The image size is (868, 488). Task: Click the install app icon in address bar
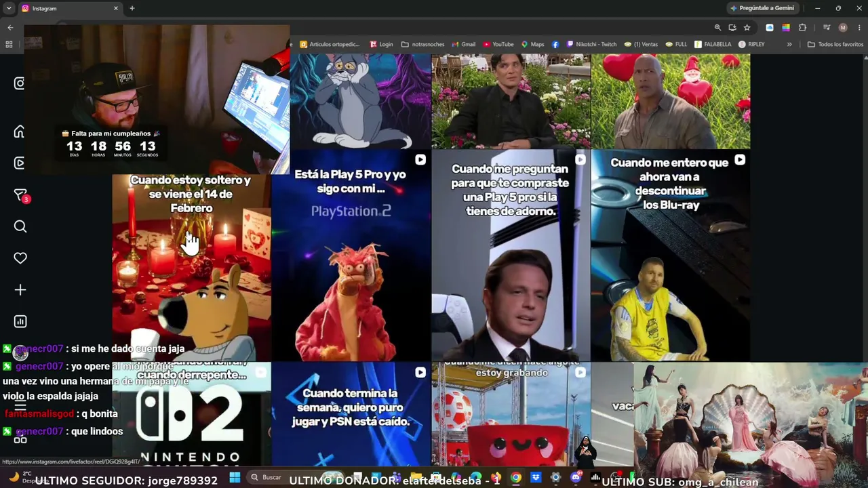click(x=732, y=28)
